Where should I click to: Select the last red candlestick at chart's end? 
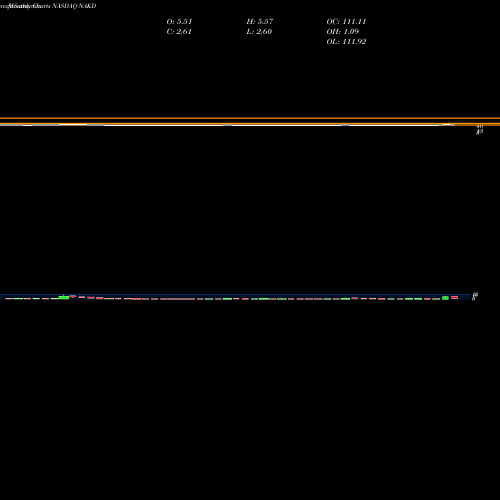455,297
